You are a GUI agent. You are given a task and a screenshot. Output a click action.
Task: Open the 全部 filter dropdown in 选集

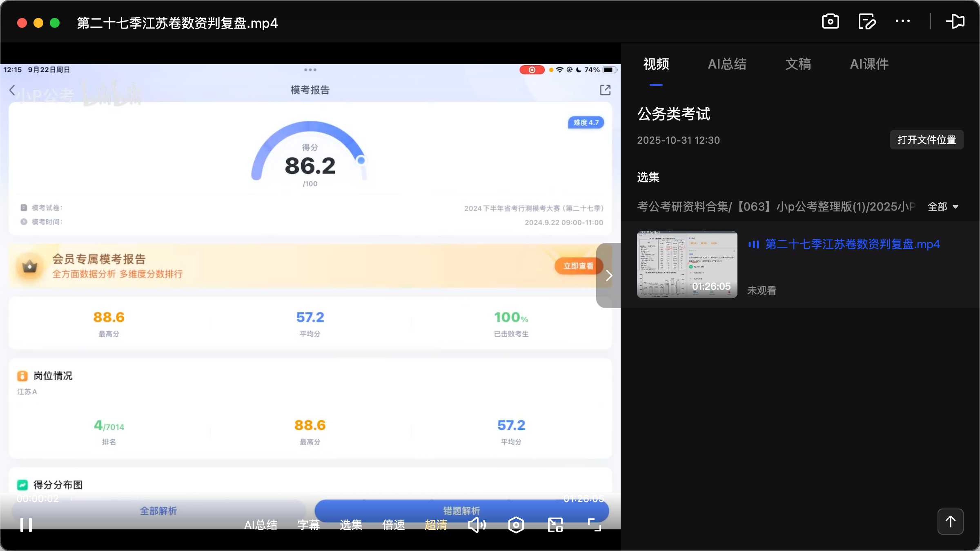(943, 207)
